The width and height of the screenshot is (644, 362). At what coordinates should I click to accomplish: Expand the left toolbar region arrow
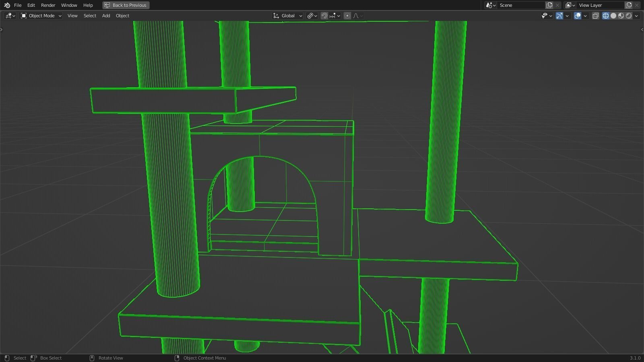2,29
